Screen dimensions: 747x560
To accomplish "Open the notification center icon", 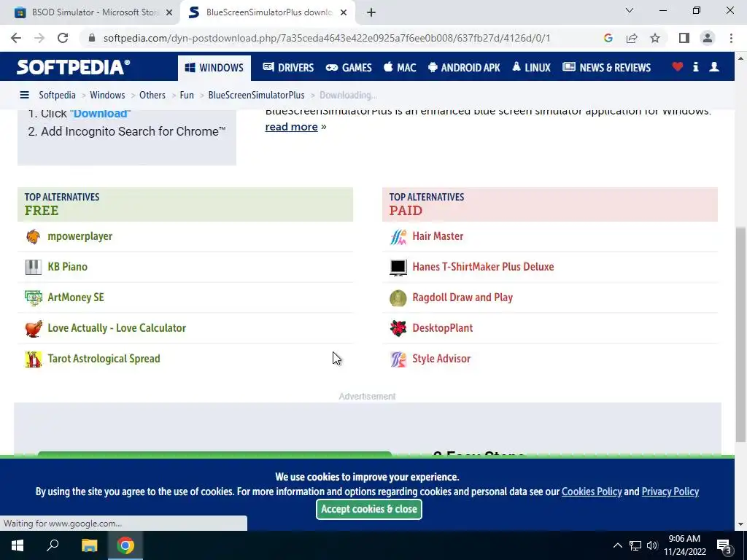I will [x=725, y=546].
